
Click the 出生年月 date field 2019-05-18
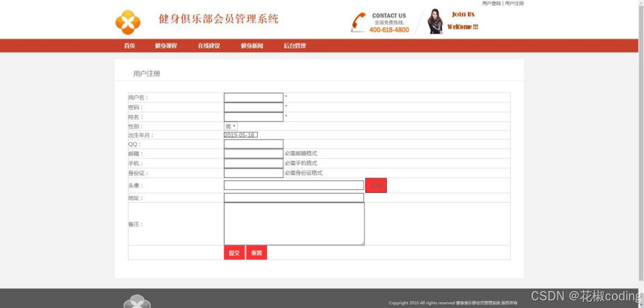pyautogui.click(x=241, y=135)
